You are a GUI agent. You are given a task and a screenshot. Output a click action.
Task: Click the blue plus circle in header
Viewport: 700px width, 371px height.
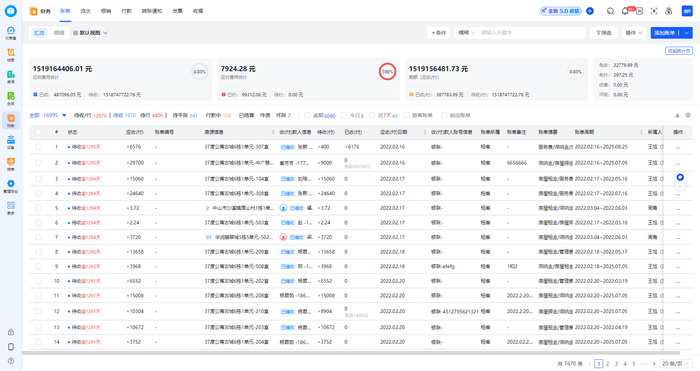[590, 11]
